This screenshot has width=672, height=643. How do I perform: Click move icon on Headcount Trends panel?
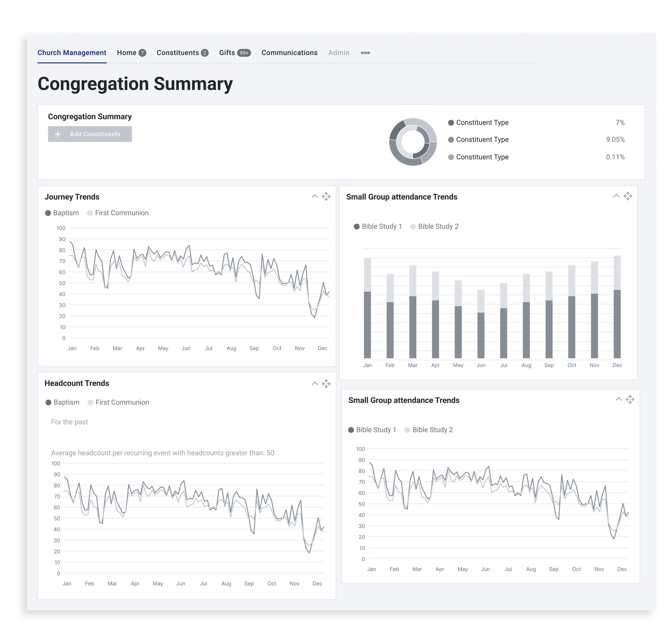point(326,383)
